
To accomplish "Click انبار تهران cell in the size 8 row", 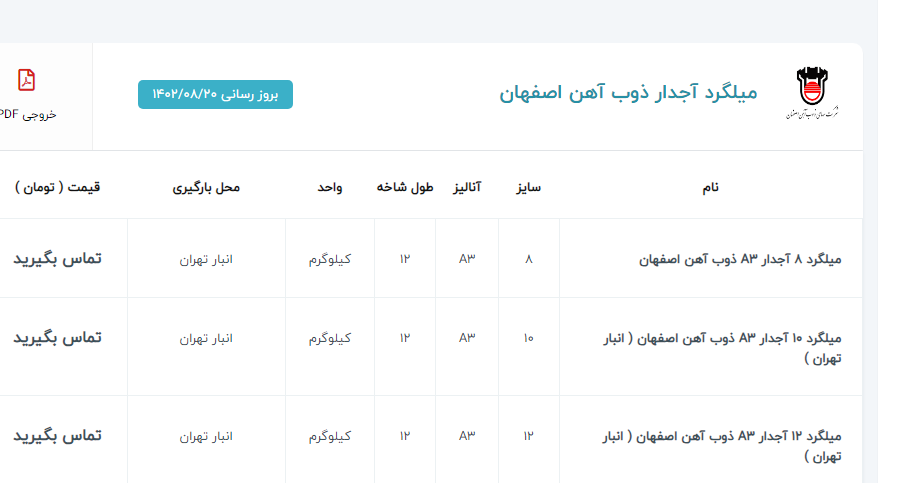I will tap(206, 260).
